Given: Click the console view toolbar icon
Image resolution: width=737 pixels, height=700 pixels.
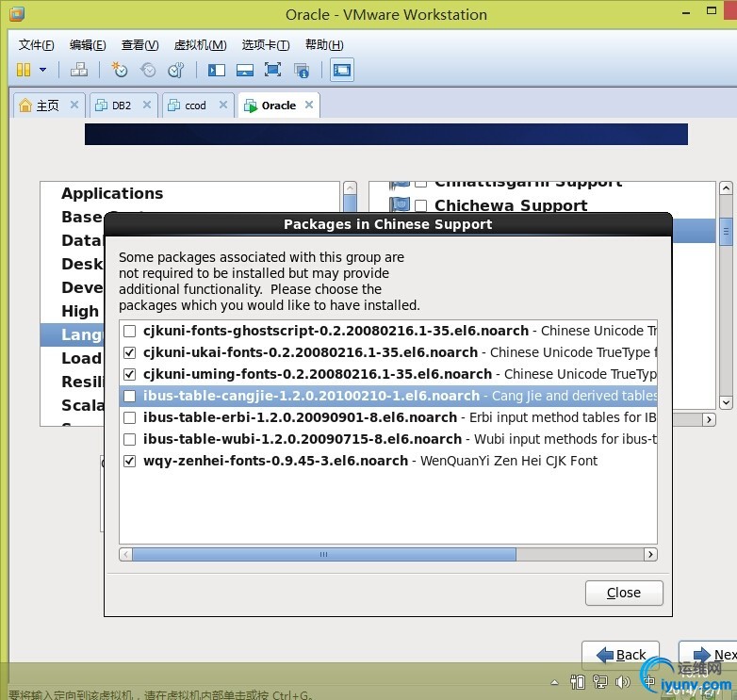Looking at the screenshot, I should pos(342,70).
